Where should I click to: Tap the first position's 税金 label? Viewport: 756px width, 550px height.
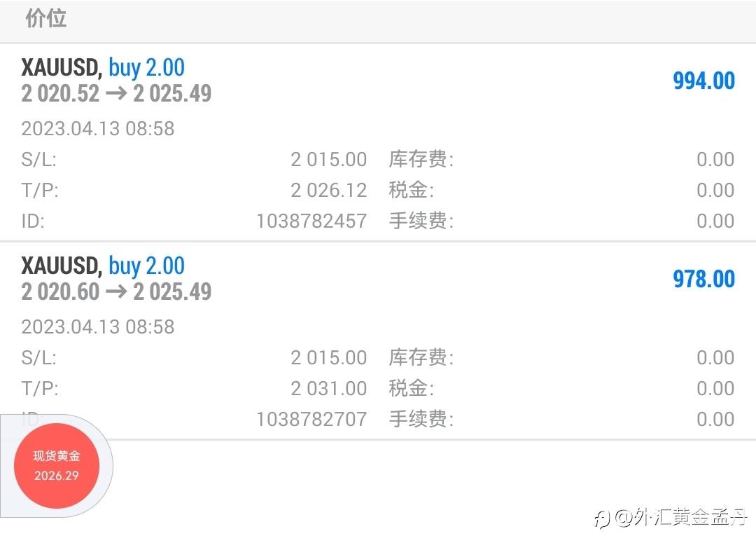point(411,190)
